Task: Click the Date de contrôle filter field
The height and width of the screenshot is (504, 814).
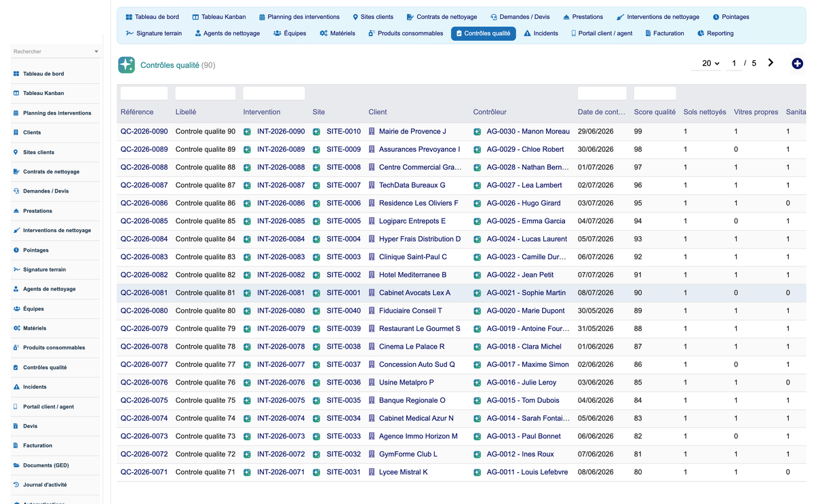Action: click(602, 93)
